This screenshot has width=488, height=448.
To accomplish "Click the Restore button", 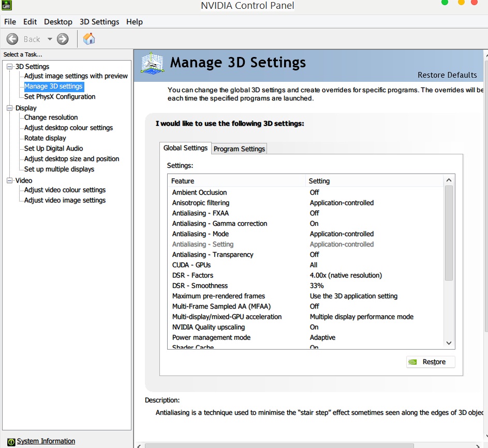I will [x=431, y=362].
